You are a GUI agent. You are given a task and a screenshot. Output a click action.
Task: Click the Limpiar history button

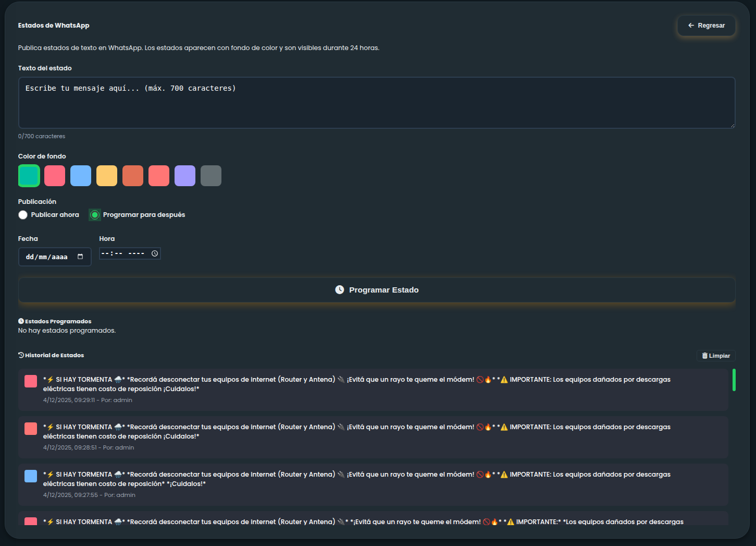tap(716, 356)
